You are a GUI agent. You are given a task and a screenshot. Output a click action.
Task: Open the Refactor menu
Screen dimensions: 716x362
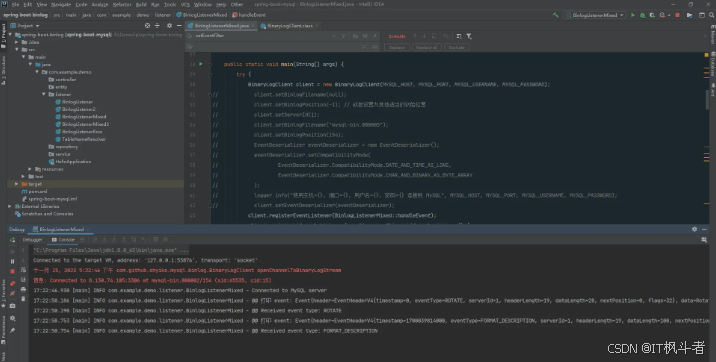[122, 4]
